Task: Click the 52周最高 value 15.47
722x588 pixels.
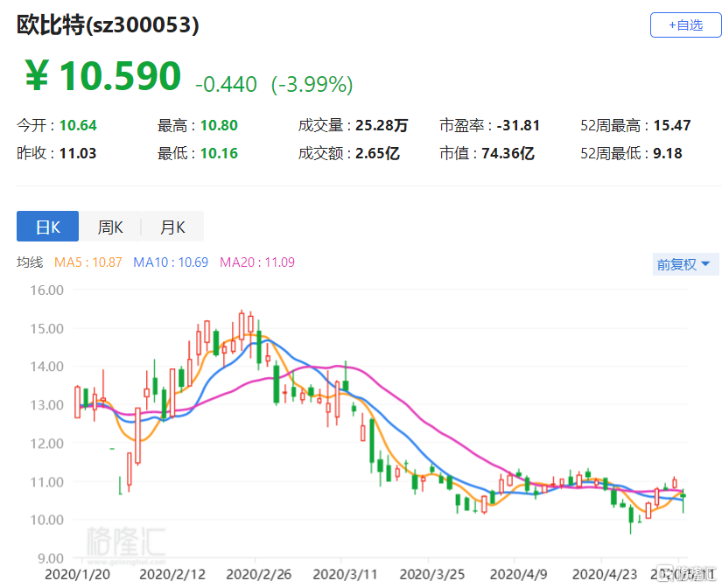Action: pyautogui.click(x=672, y=125)
